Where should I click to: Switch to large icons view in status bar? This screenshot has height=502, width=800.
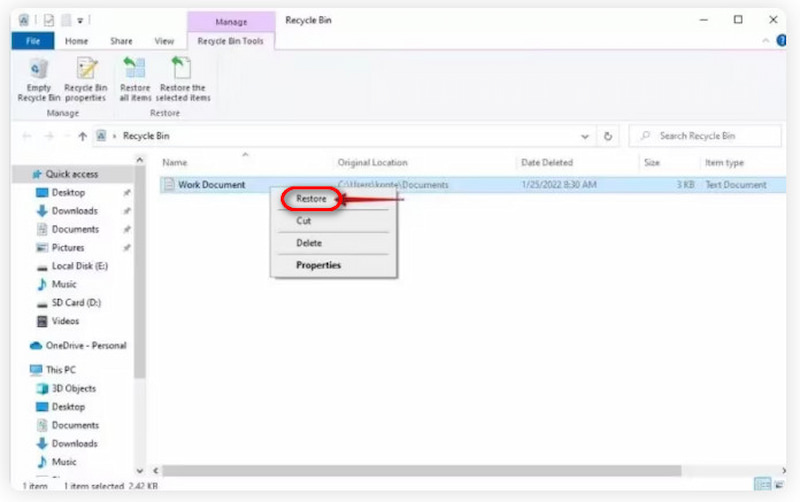(779, 485)
